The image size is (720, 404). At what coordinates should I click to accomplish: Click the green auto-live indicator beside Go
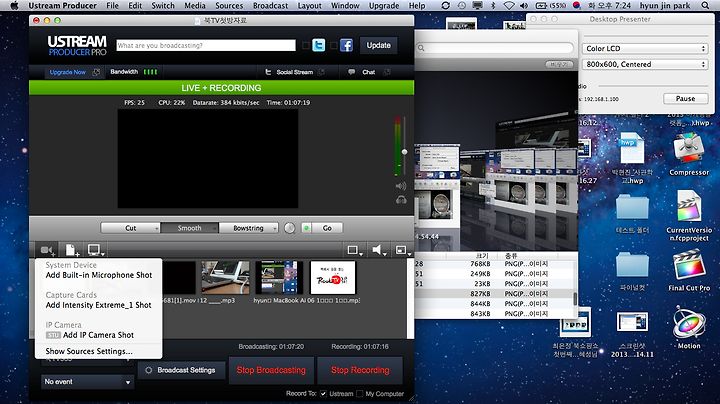click(x=306, y=228)
